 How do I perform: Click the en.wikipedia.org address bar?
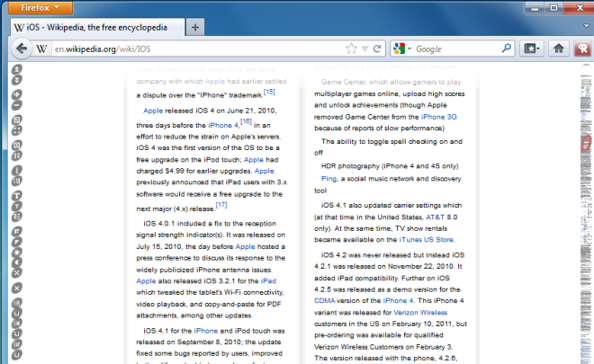[x=197, y=49]
